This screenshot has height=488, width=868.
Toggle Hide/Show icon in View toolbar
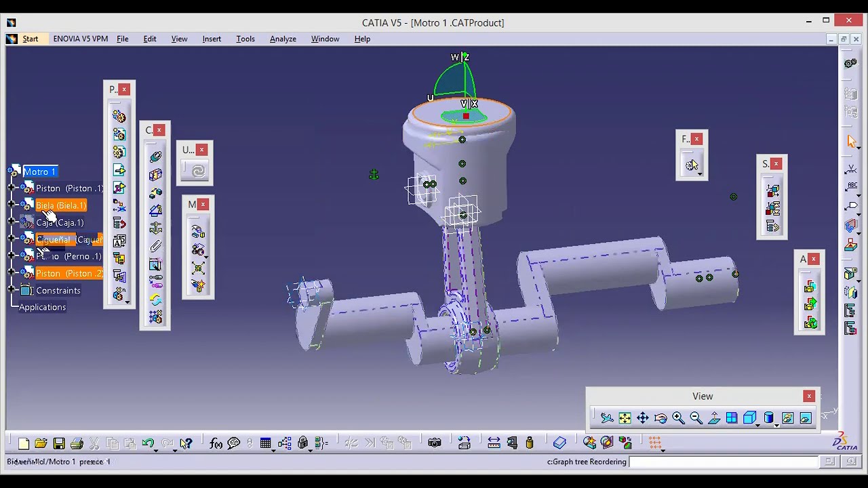787,418
